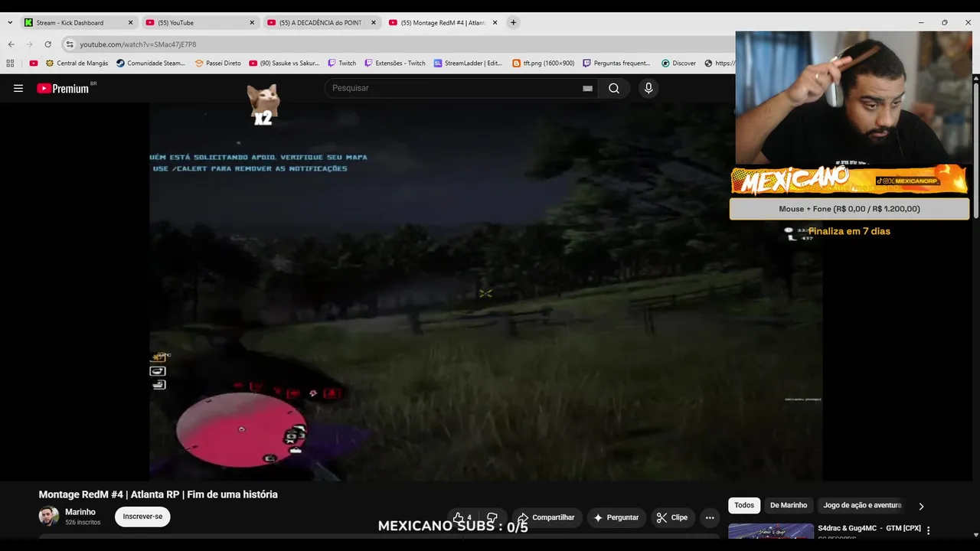
Task: Select the Montage RedM #4 tab
Action: pos(443,23)
